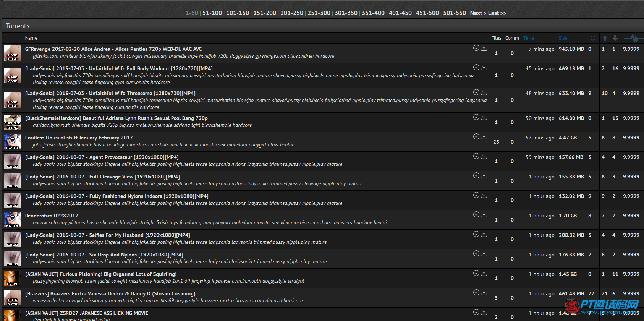Click the download icon for Renderotica 02282017
The width and height of the screenshot is (644, 321).
pyautogui.click(x=484, y=214)
